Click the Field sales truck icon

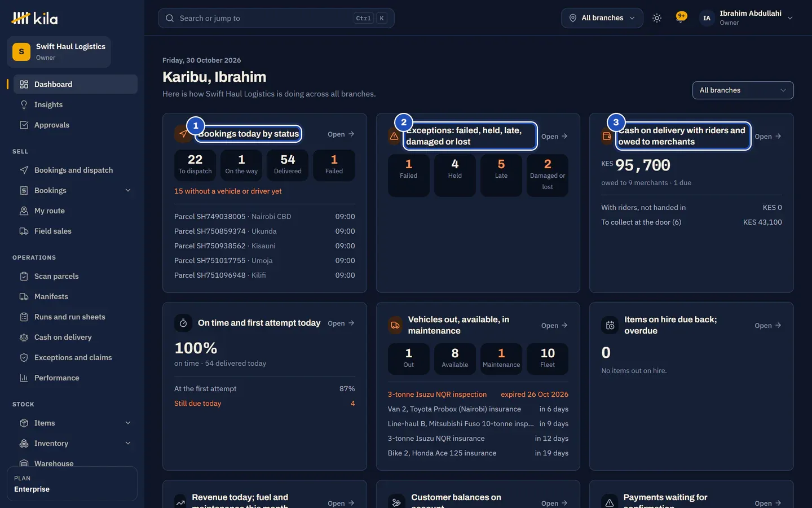tap(24, 231)
